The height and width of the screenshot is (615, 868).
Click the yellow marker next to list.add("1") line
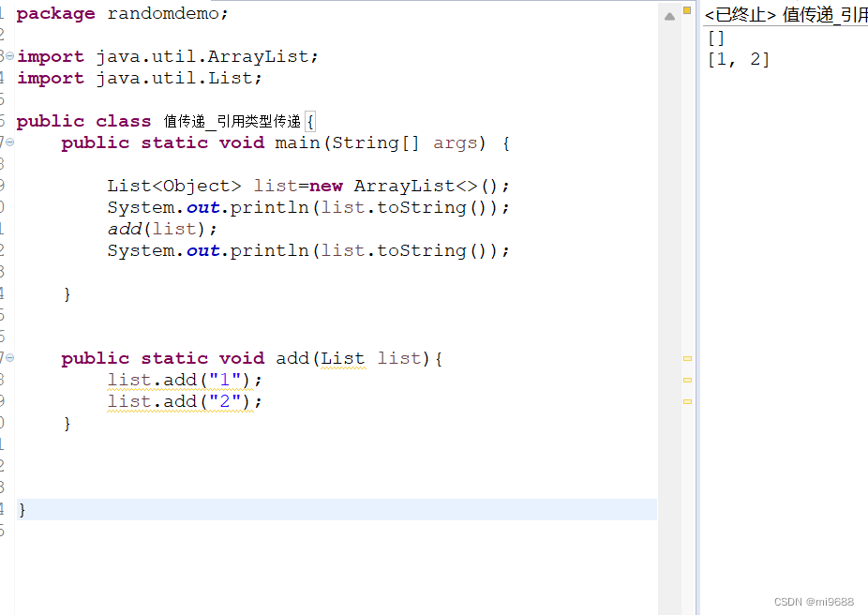pyautogui.click(x=687, y=380)
